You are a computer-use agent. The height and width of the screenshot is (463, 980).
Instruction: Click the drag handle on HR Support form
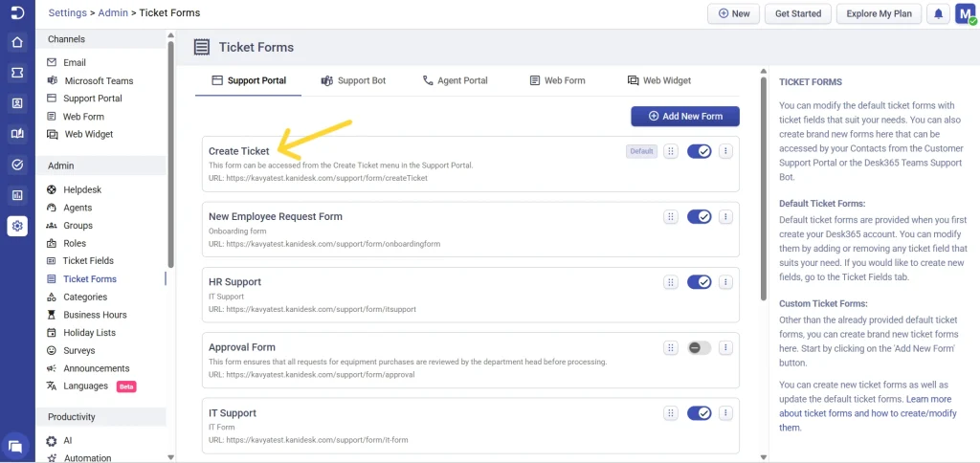[671, 282]
